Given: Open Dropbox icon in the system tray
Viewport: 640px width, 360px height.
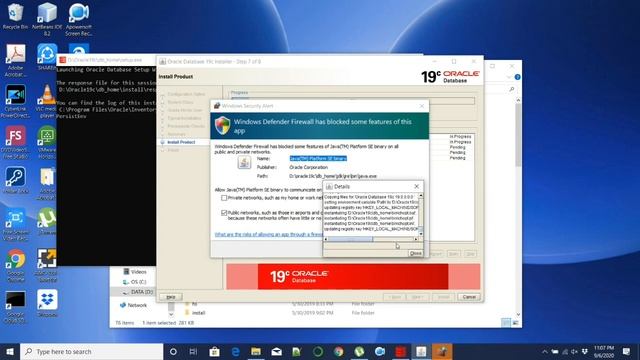Looking at the screenshot, I should [x=584, y=351].
